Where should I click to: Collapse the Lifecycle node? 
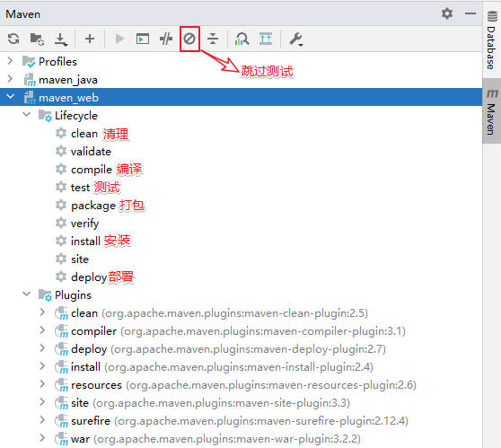(x=27, y=114)
